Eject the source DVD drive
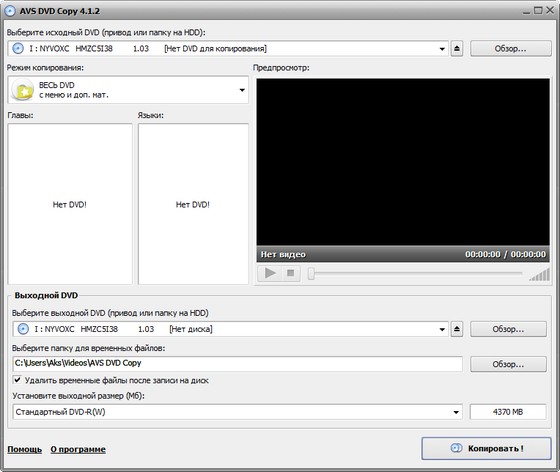 [457, 49]
